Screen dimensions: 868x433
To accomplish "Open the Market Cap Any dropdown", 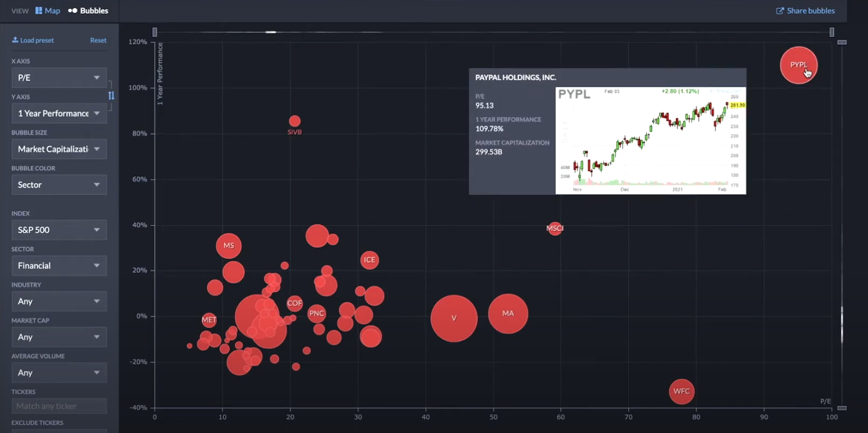I will coord(59,337).
